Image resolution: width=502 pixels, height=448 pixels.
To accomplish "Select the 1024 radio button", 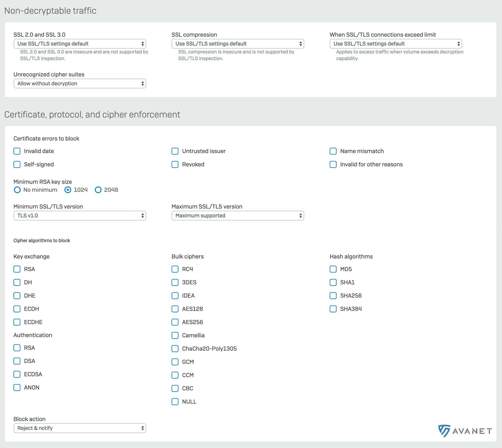I will click(x=68, y=190).
